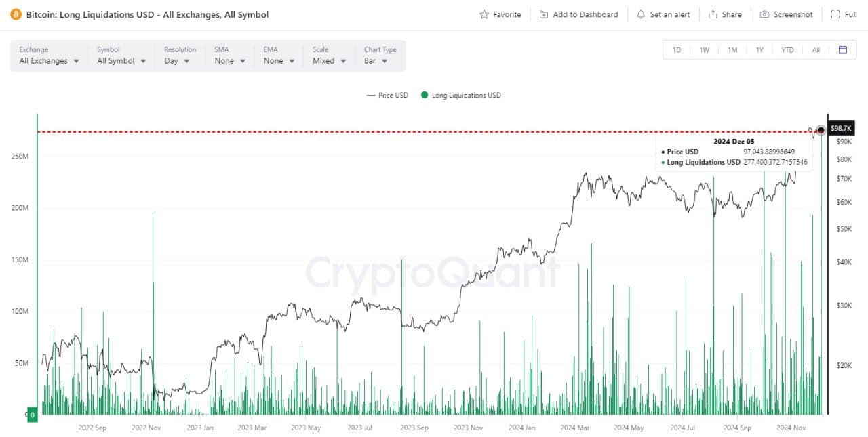The image size is (868, 437).
Task: Switch to the YTD time range
Action: coord(787,50)
